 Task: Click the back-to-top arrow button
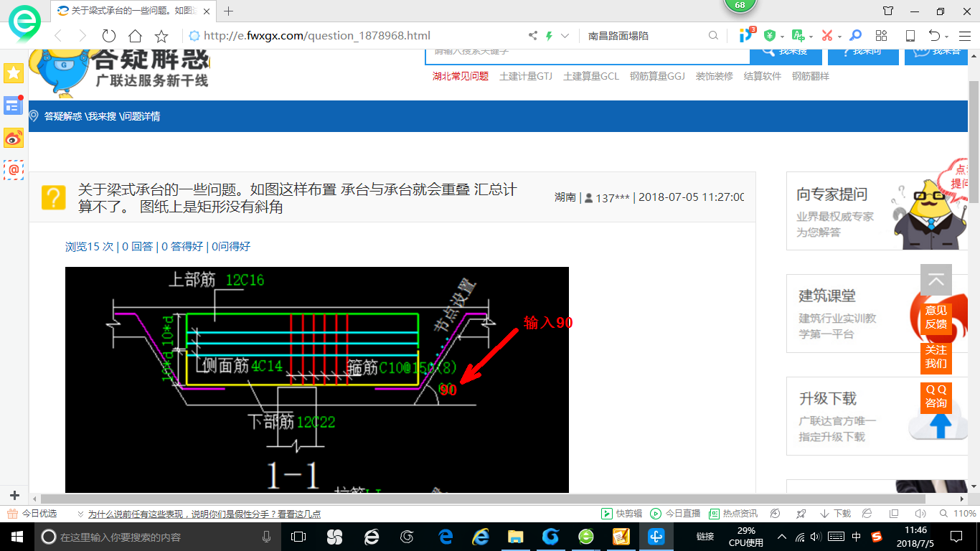pyautogui.click(x=936, y=280)
